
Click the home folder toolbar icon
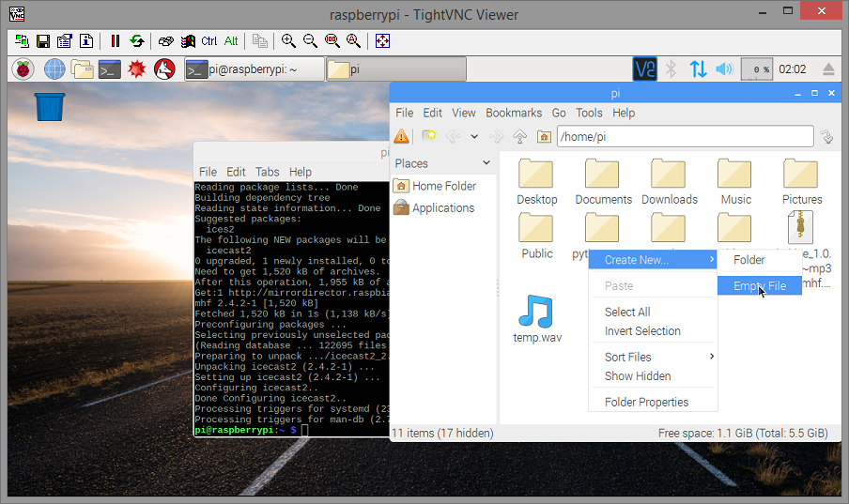(544, 136)
